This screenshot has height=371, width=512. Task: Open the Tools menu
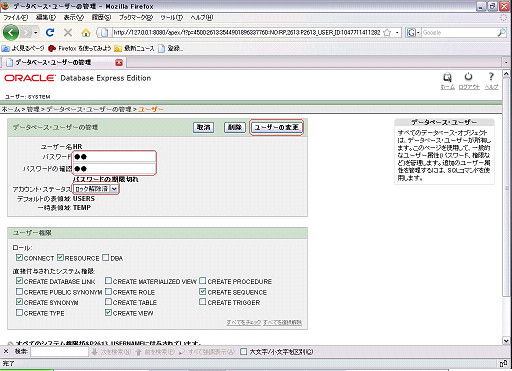point(171,17)
